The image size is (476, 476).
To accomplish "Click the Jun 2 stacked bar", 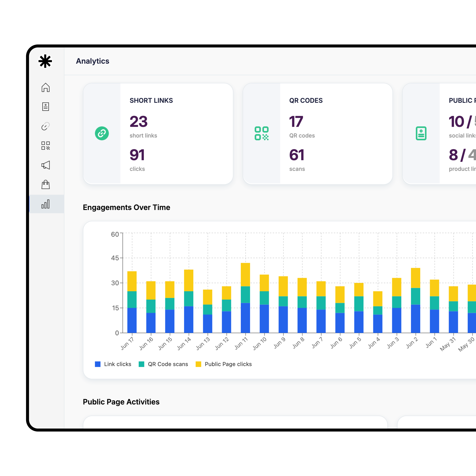I will 416,300.
